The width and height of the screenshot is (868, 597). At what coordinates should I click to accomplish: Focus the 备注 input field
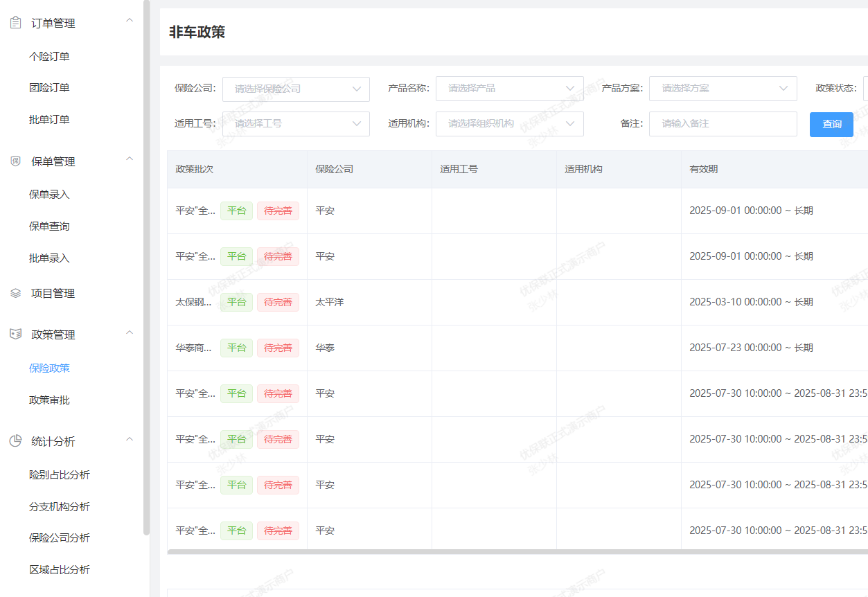point(723,124)
